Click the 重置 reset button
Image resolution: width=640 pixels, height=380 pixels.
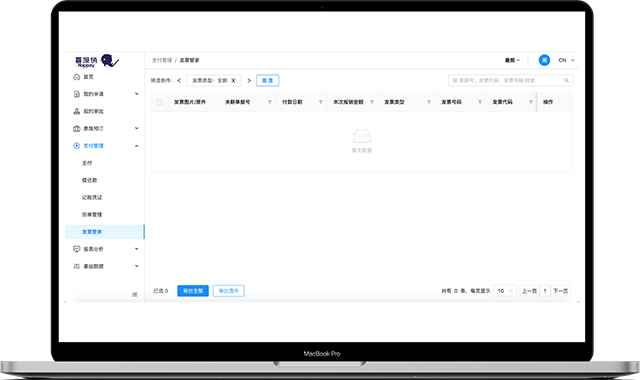(x=267, y=80)
